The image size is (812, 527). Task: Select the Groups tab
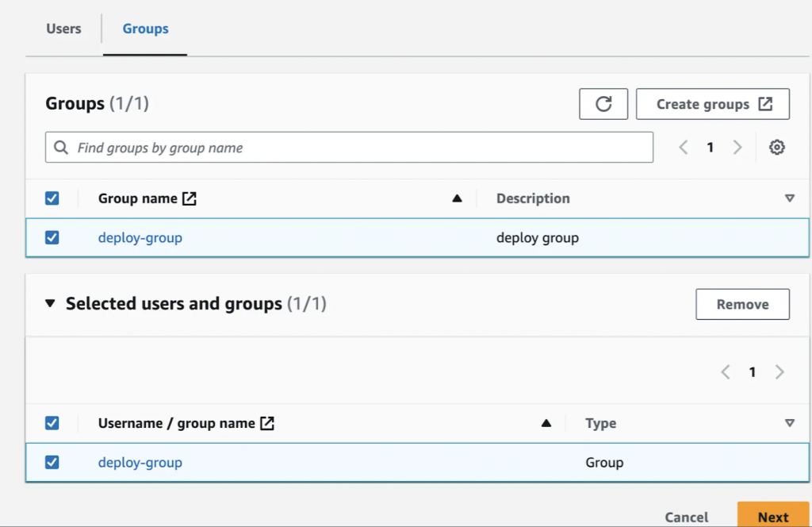[x=145, y=29]
